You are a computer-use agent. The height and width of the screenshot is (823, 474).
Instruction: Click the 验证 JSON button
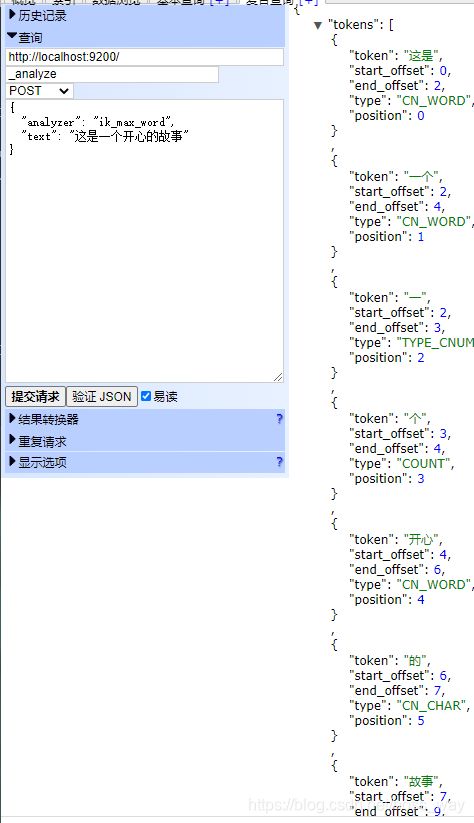click(x=102, y=396)
